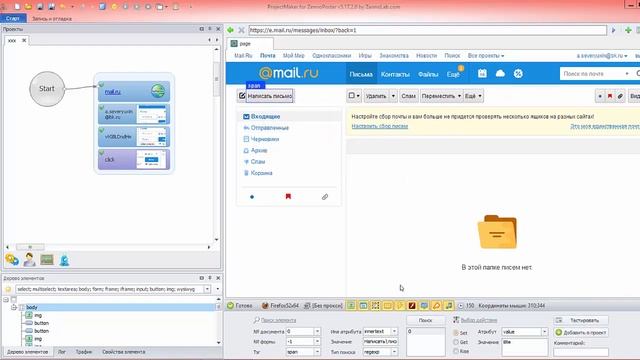640x360 pixels.
Task: Click the red flag icon in message toolbar
Action: 610,96
